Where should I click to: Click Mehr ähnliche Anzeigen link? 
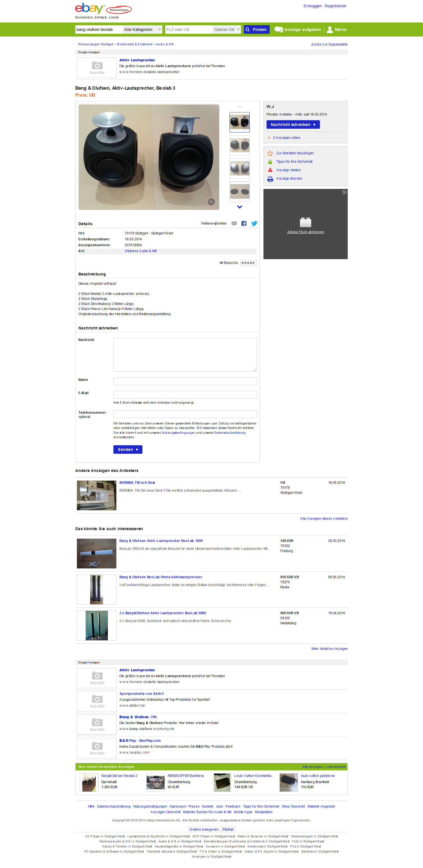click(x=329, y=649)
